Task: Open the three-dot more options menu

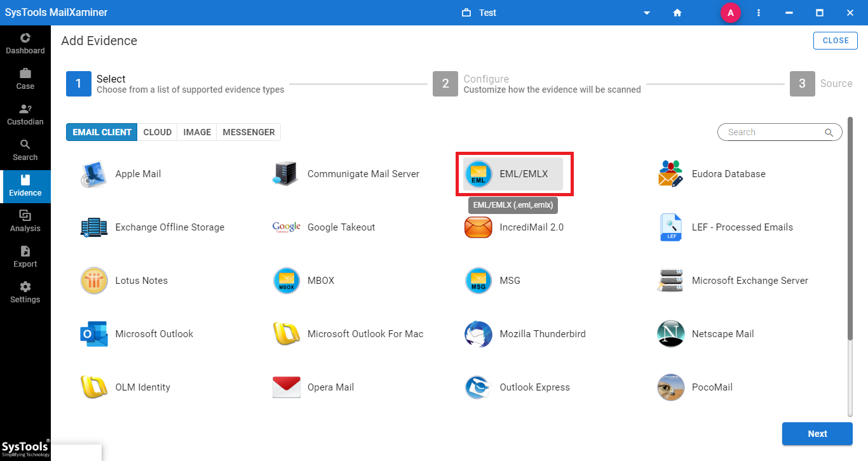Action: tap(759, 13)
